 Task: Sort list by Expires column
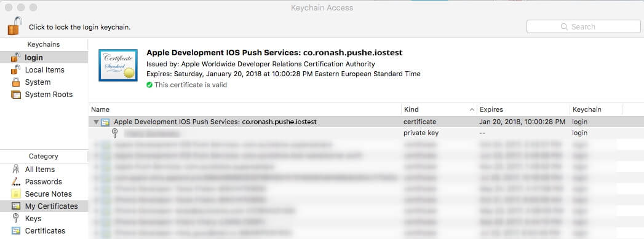tap(523, 109)
